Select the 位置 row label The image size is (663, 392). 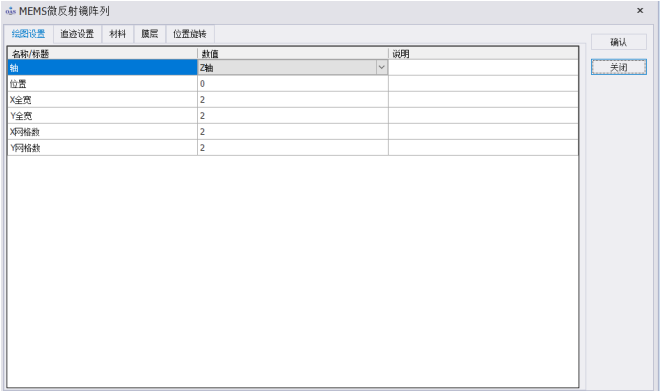point(103,84)
